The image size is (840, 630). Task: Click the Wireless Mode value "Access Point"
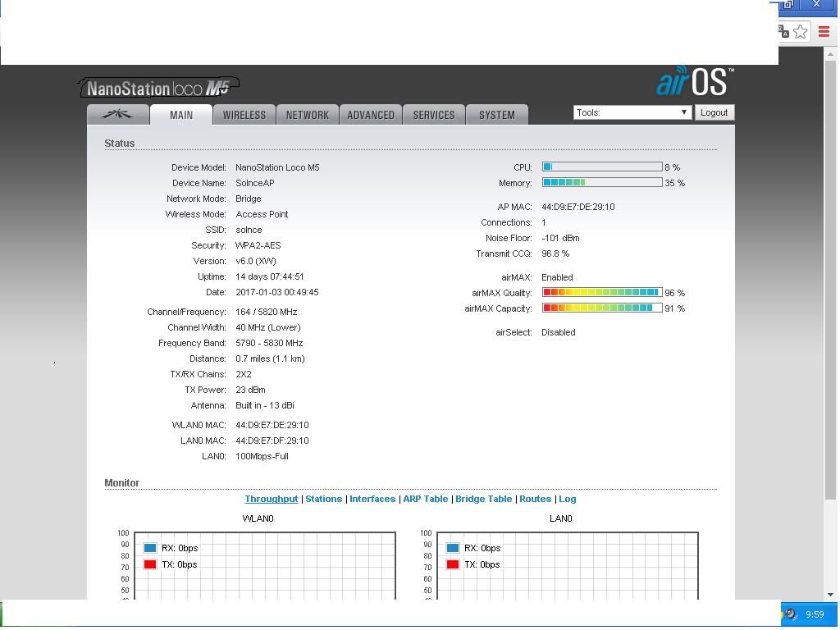click(x=262, y=214)
